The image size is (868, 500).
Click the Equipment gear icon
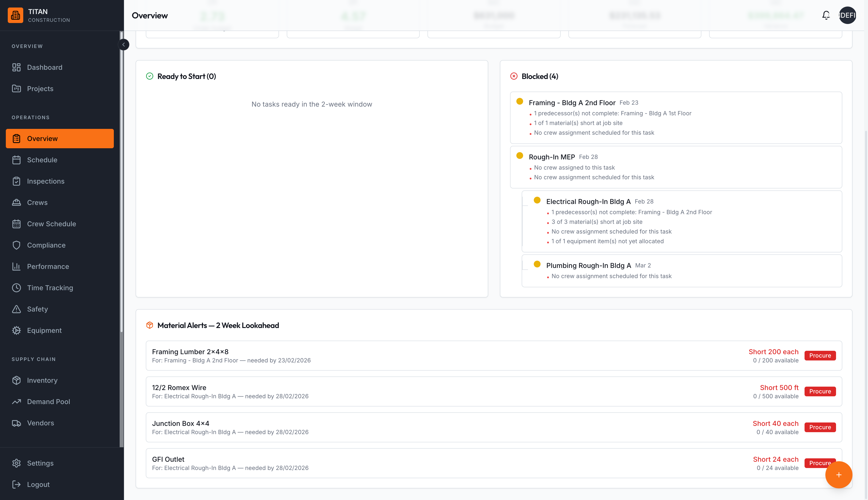coord(16,330)
